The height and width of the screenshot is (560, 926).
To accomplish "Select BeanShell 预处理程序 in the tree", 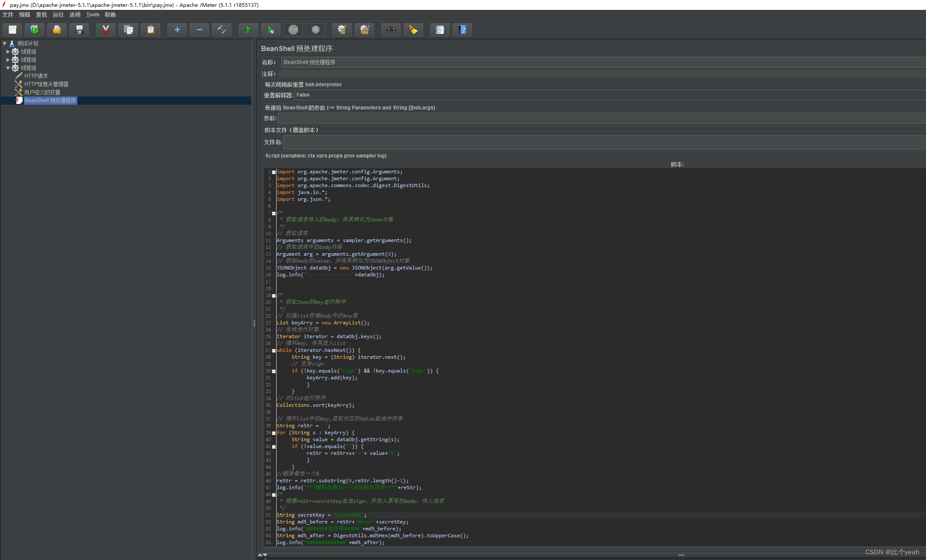I will pos(50,100).
